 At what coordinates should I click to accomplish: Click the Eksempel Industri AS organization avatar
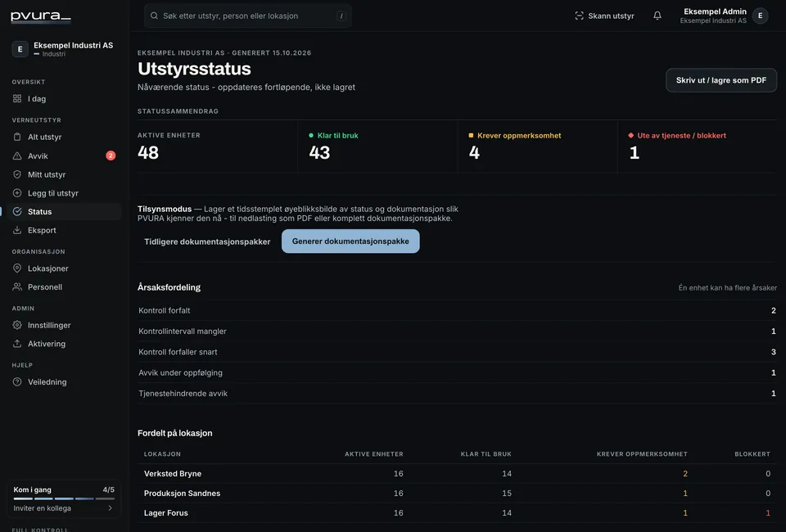pos(20,49)
